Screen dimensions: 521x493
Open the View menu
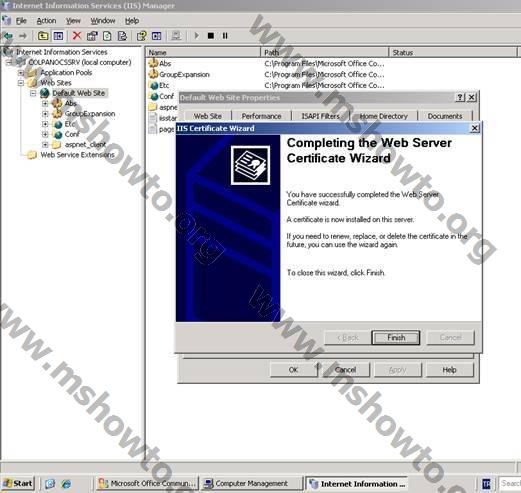click(x=73, y=21)
